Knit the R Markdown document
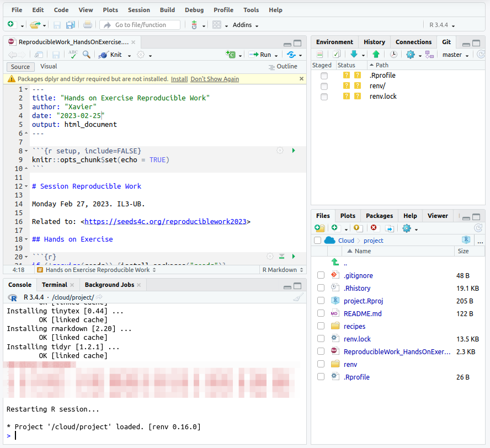490x448 pixels. pyautogui.click(x=110, y=55)
